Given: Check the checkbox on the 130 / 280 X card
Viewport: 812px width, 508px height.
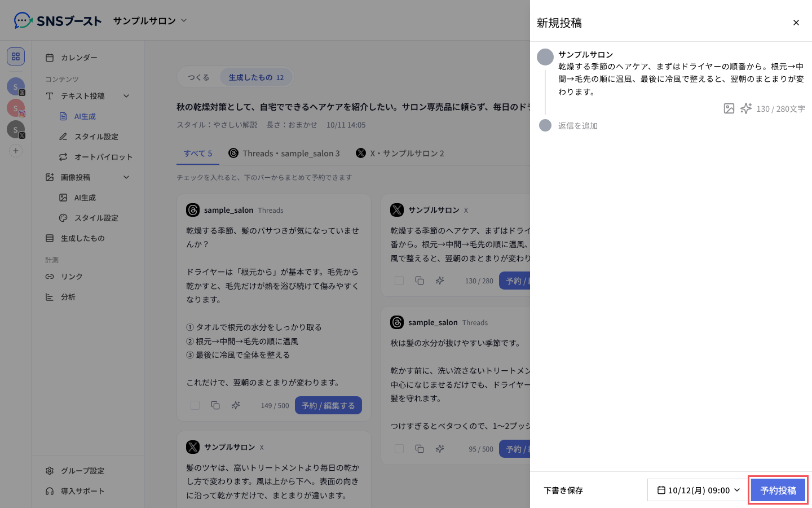Looking at the screenshot, I should click(399, 281).
